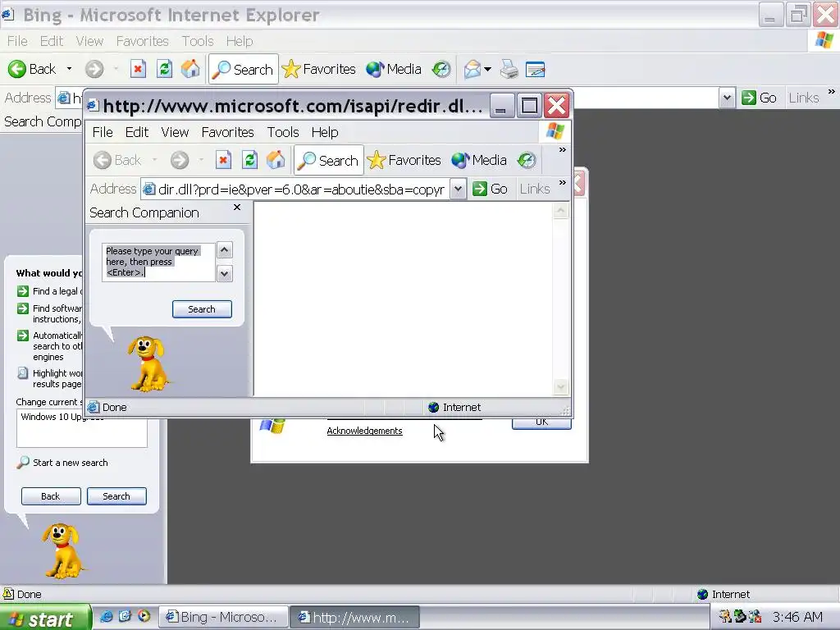Click the query box scroll up arrow
The height and width of the screenshot is (630, 840).
click(x=225, y=249)
